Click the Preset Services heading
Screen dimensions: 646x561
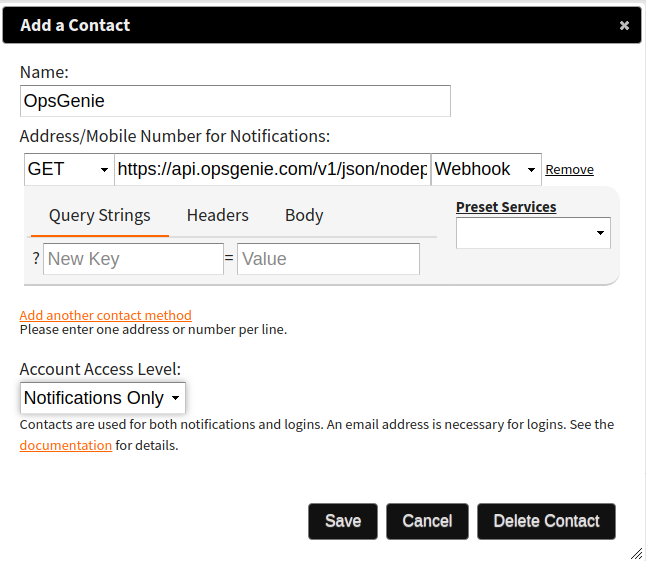click(x=506, y=207)
